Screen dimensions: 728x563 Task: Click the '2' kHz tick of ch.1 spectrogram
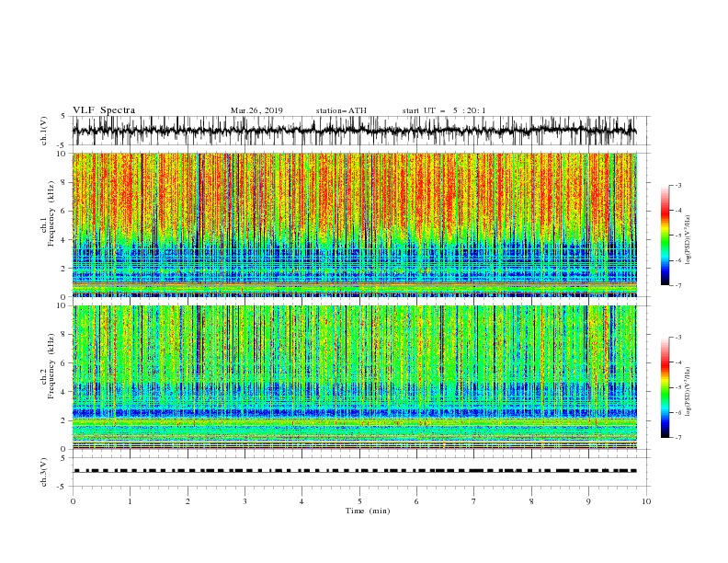tap(63, 269)
